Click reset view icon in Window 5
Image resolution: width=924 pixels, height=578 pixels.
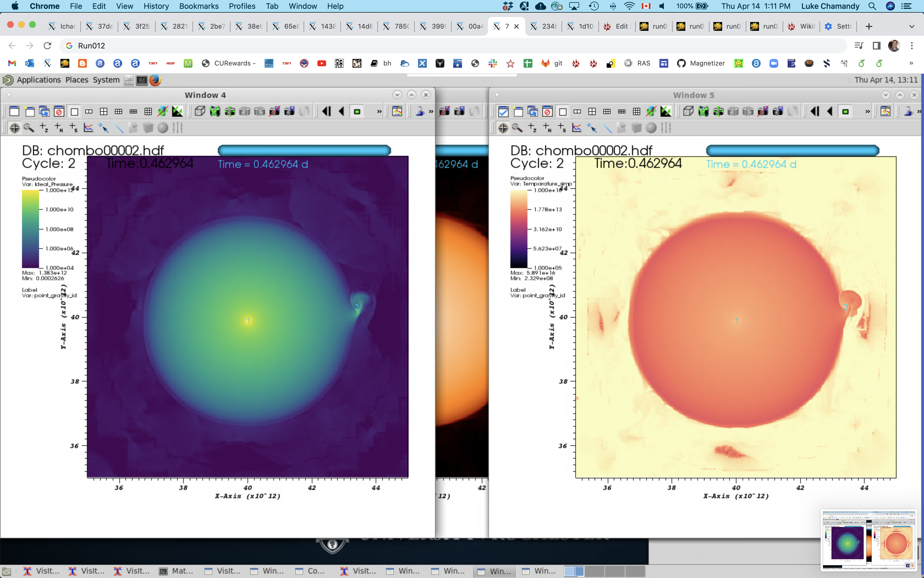pos(703,111)
